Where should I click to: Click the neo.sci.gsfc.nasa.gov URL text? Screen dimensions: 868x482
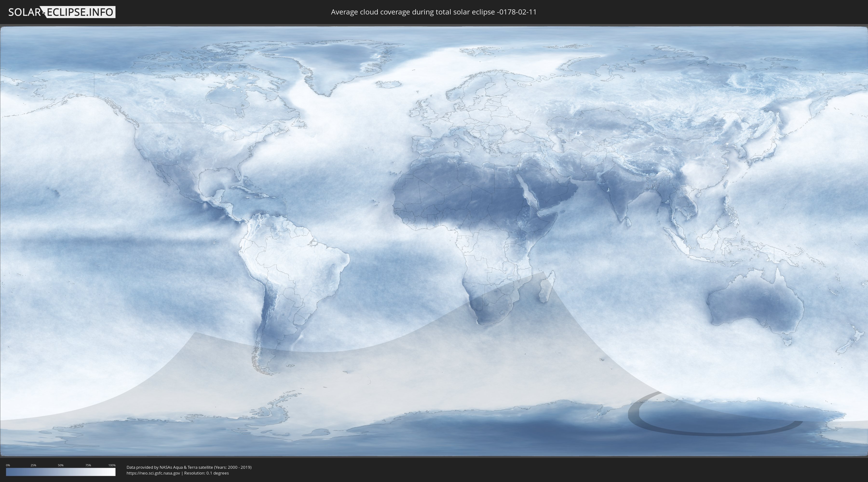(x=153, y=473)
